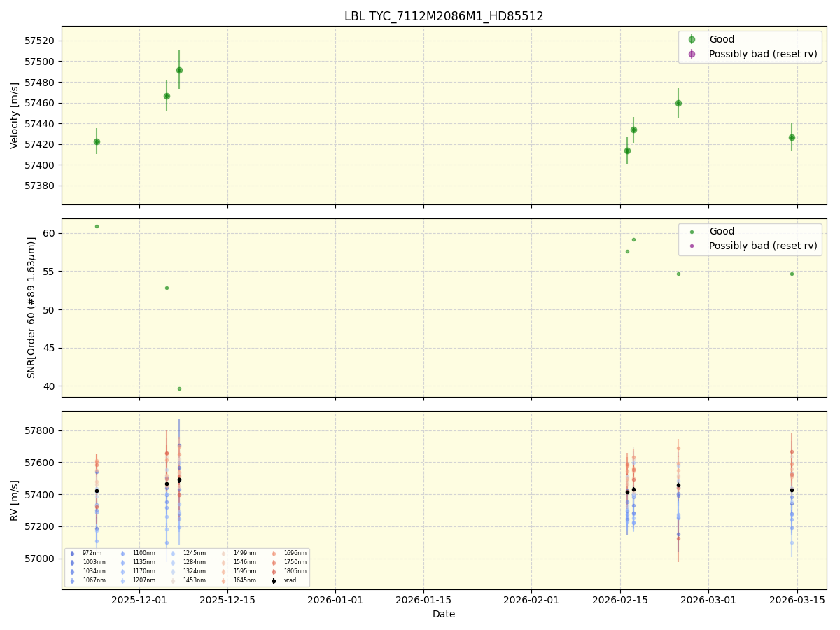
Task: Click the 1100nm blue legend marker
Action: coord(122,553)
